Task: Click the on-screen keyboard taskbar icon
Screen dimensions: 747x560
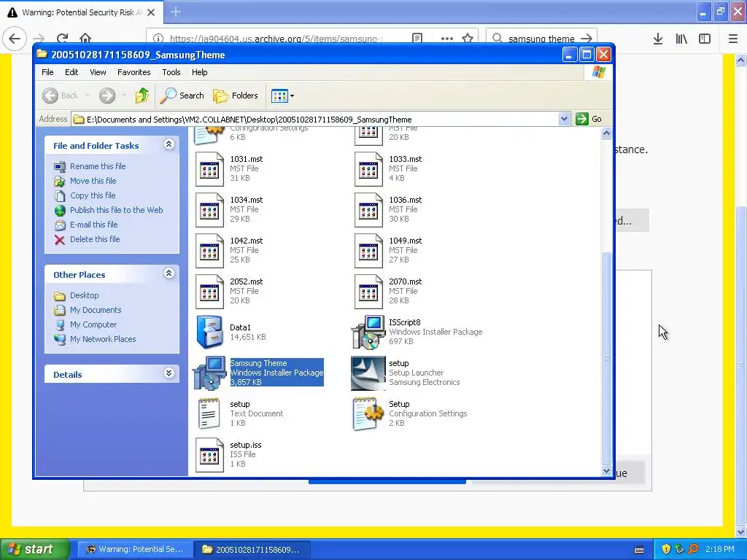Action: pyautogui.click(x=639, y=550)
